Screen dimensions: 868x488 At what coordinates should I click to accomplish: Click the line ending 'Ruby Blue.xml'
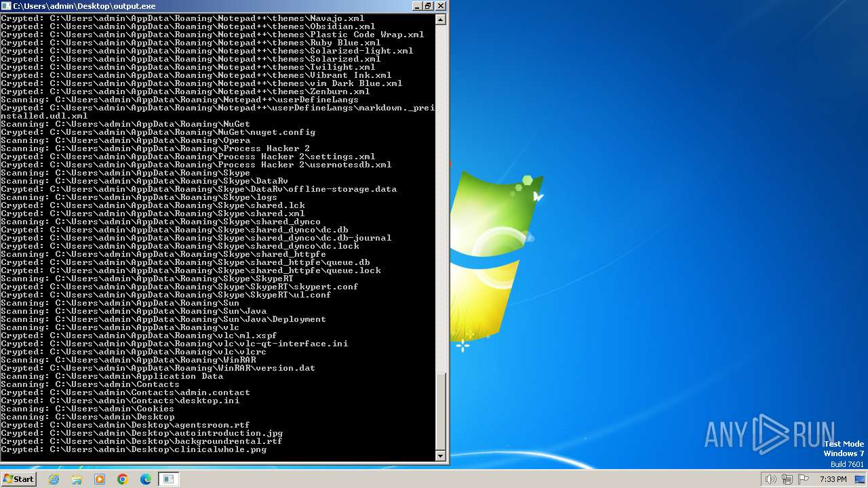point(191,43)
